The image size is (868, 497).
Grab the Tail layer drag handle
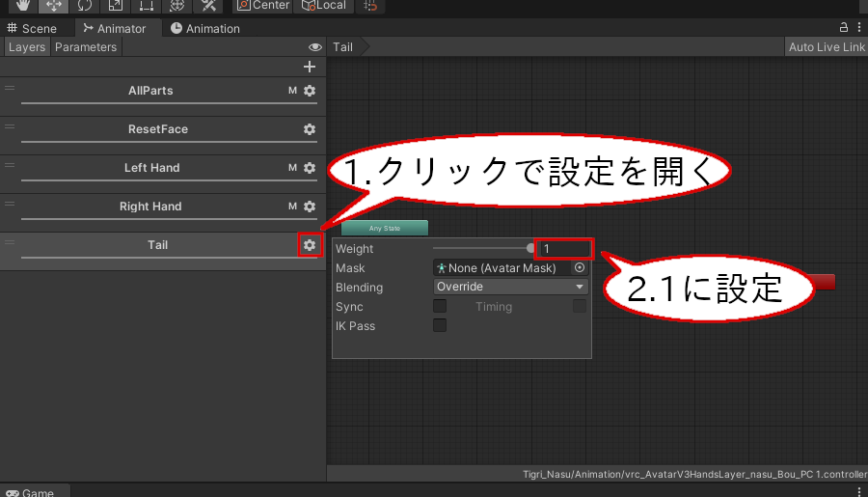coord(10,242)
